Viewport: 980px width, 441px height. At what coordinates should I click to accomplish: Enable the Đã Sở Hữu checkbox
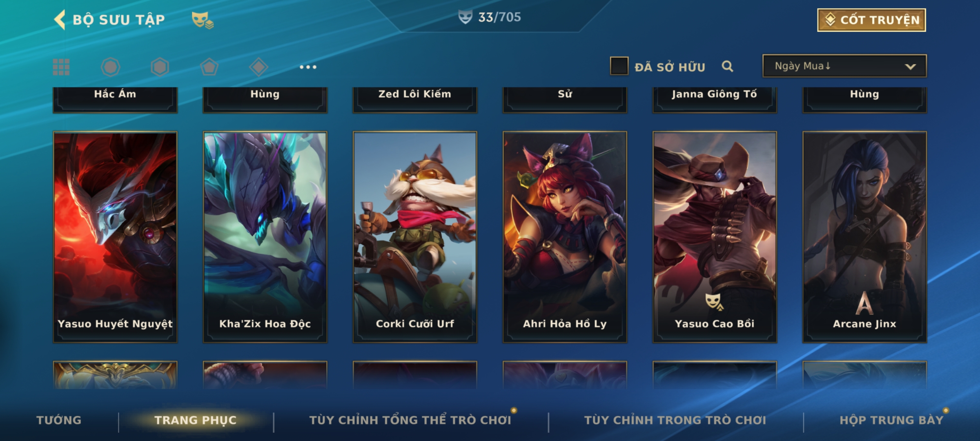pos(619,66)
